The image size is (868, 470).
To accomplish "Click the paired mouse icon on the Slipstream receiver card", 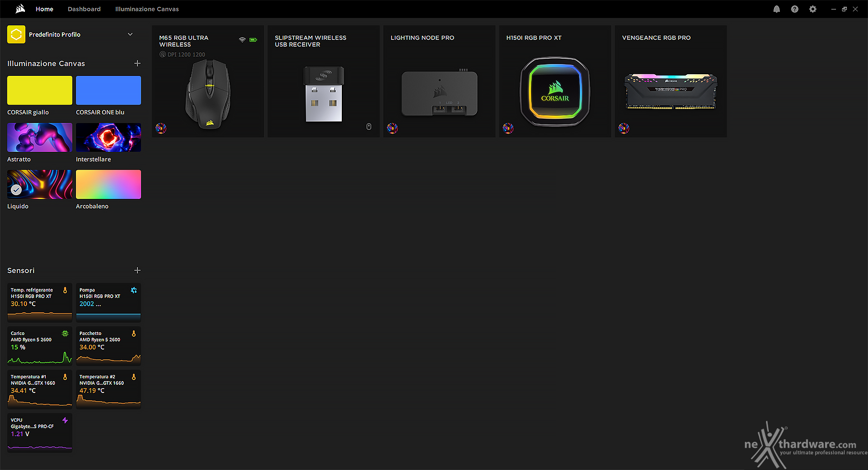I will (369, 126).
